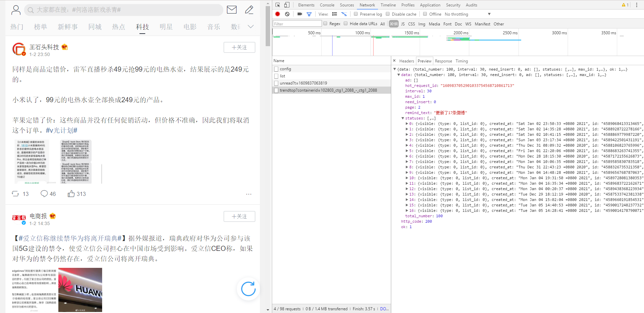Expand statuses item 5
Image resolution: width=644 pixels, height=313 pixels.
coord(407,151)
